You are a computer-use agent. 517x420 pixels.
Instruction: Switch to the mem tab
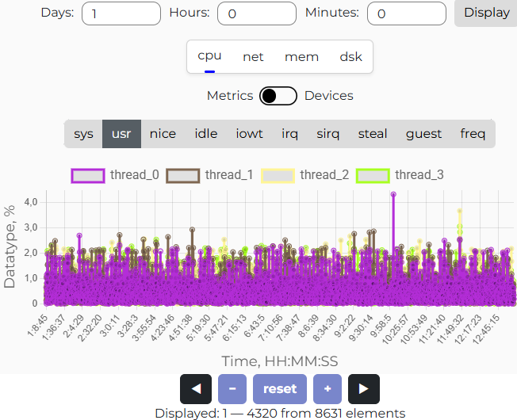click(301, 57)
